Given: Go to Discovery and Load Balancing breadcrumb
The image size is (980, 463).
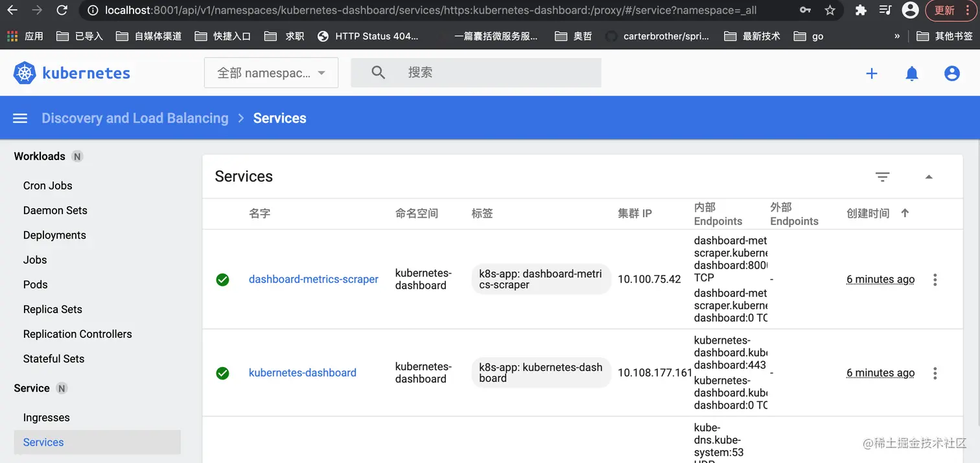Looking at the screenshot, I should tap(135, 118).
